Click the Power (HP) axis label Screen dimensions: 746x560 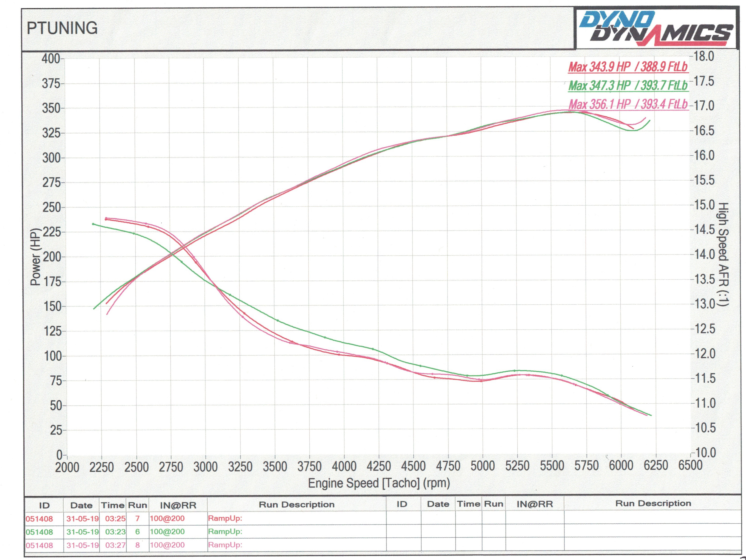pyautogui.click(x=35, y=257)
